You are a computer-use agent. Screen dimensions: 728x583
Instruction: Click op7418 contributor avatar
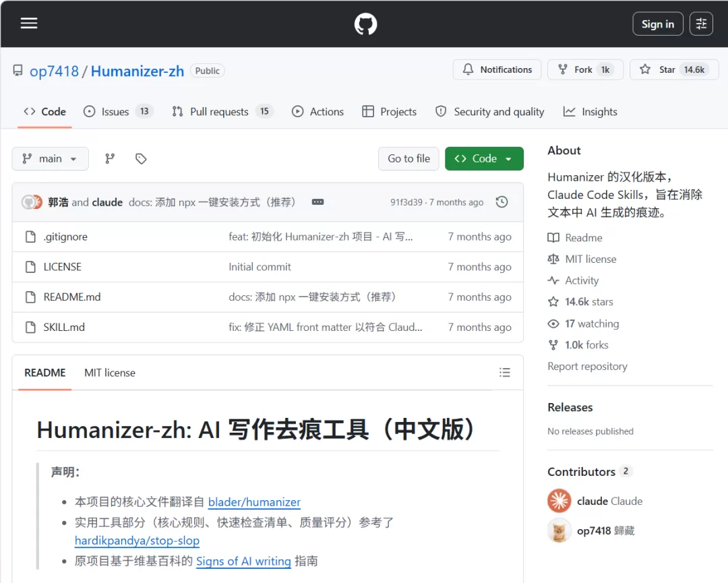coord(559,530)
